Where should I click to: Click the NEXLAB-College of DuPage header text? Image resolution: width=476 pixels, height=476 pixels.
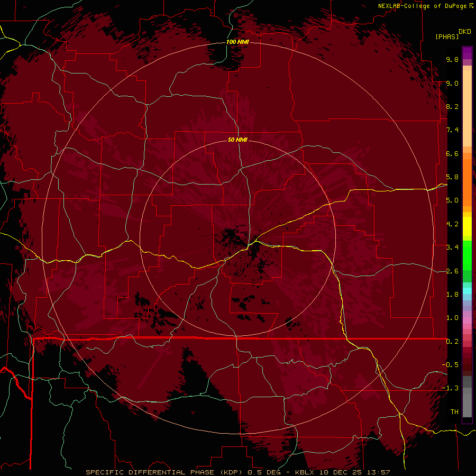click(x=423, y=6)
